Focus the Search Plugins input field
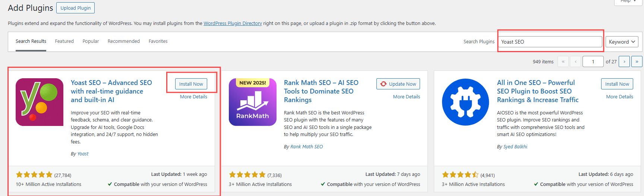Viewport: 644px width, 196px height. [x=550, y=42]
